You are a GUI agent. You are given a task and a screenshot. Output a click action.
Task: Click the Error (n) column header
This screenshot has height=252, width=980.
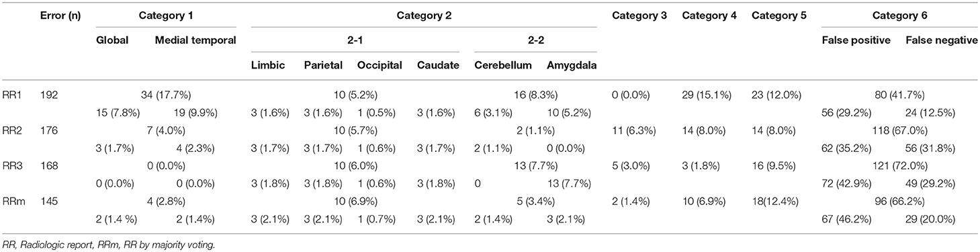coord(60,14)
